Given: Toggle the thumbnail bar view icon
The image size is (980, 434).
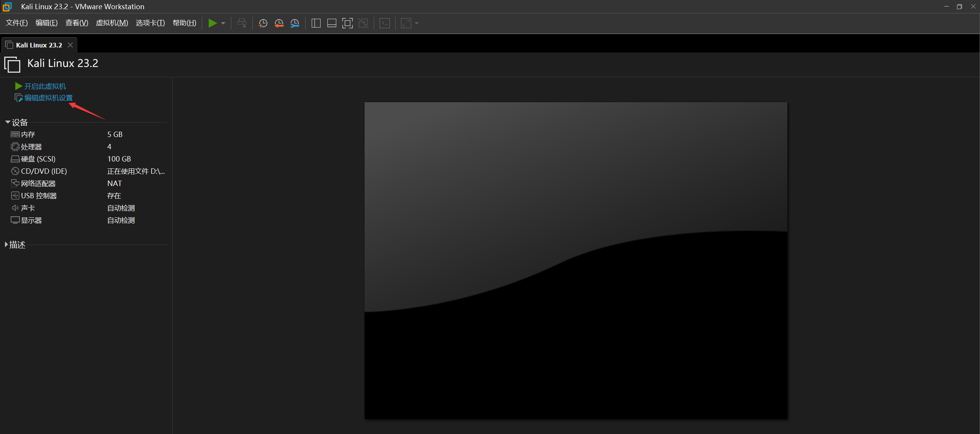Looking at the screenshot, I should point(332,23).
